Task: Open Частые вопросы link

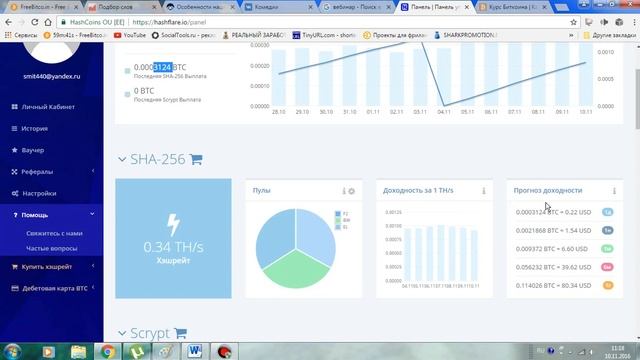Action: pyautogui.click(x=52, y=248)
